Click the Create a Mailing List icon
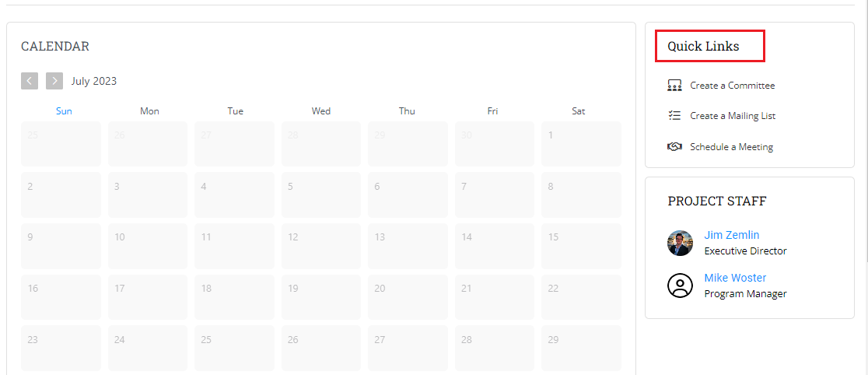 674,116
